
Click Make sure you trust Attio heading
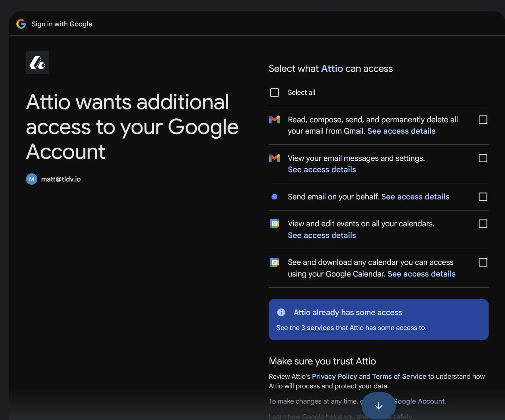[x=322, y=361]
